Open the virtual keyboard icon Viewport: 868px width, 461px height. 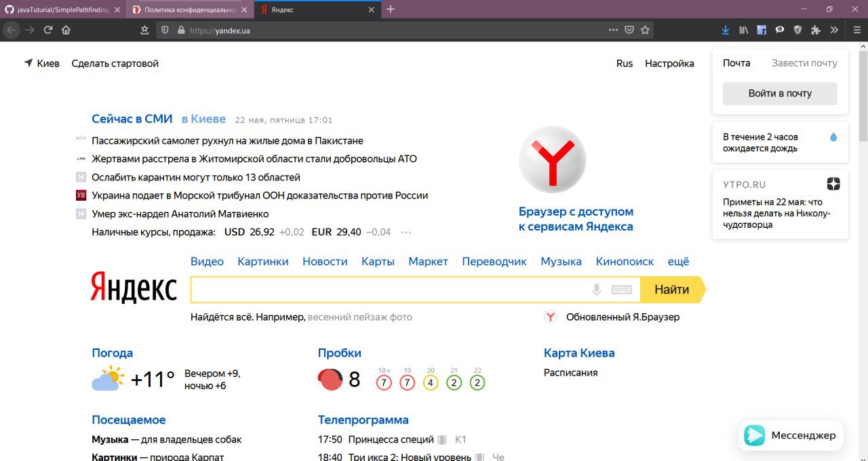(622, 289)
